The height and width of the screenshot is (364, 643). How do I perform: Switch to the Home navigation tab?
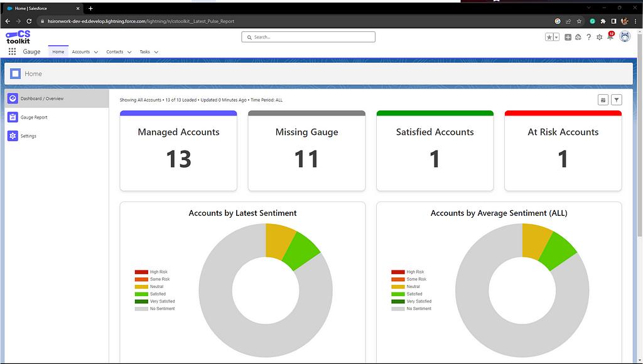[58, 51]
